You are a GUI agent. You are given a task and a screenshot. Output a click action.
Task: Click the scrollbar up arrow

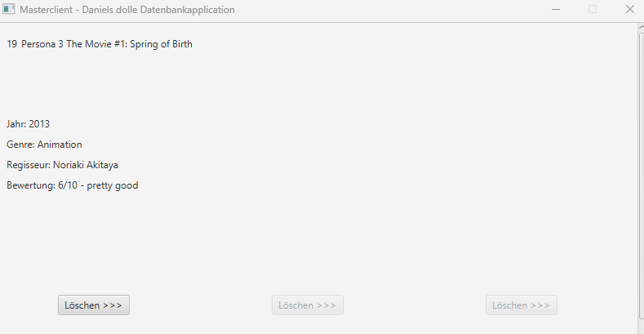[642, 27]
